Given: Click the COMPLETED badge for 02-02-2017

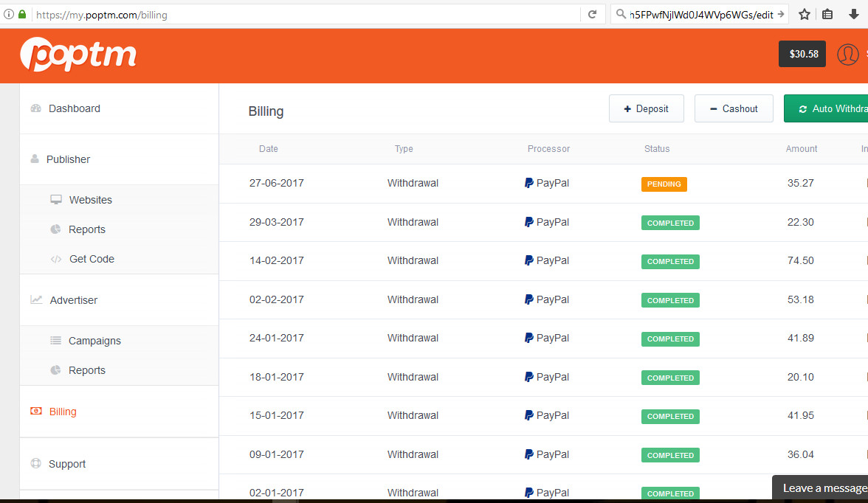Looking at the screenshot, I should coord(670,300).
